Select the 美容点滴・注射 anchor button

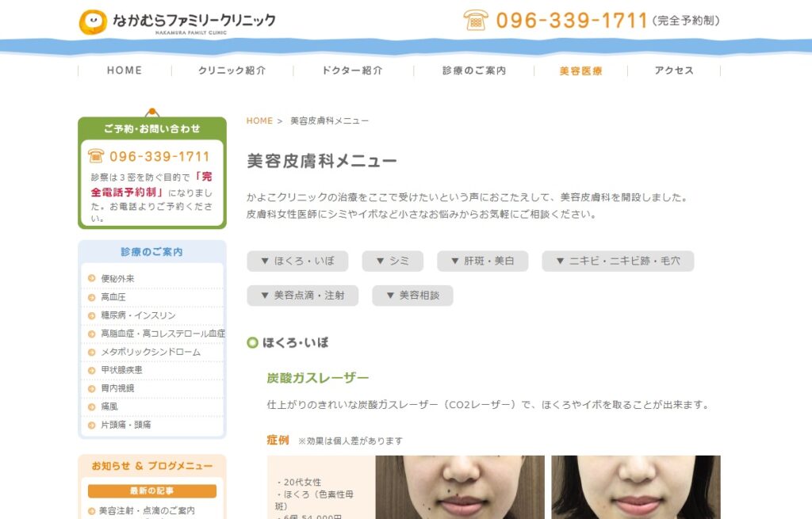click(x=302, y=296)
